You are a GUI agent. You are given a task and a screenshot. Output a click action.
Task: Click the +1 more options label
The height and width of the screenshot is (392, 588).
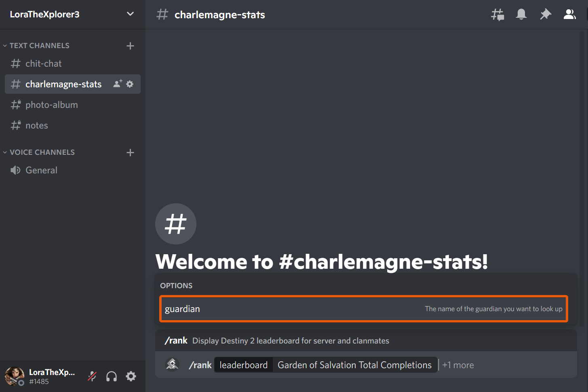[458, 365]
